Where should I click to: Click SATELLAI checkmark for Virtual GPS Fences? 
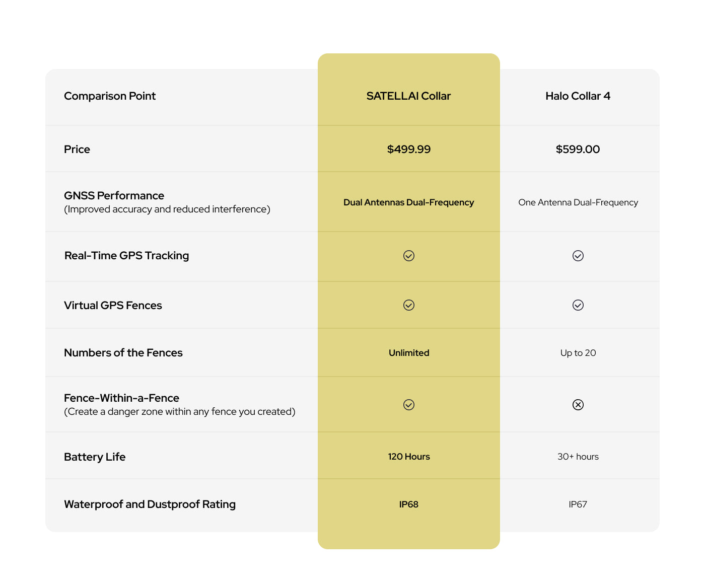(x=409, y=305)
